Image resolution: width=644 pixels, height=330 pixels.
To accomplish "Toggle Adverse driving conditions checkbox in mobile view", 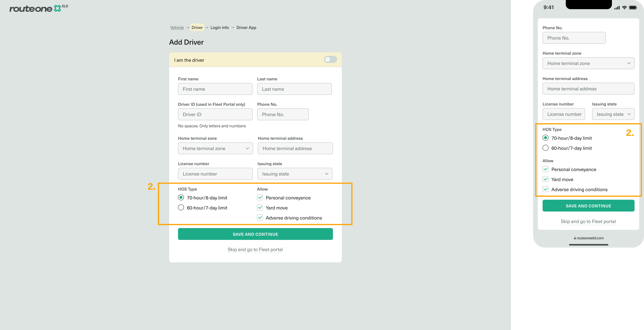I will coord(546,189).
